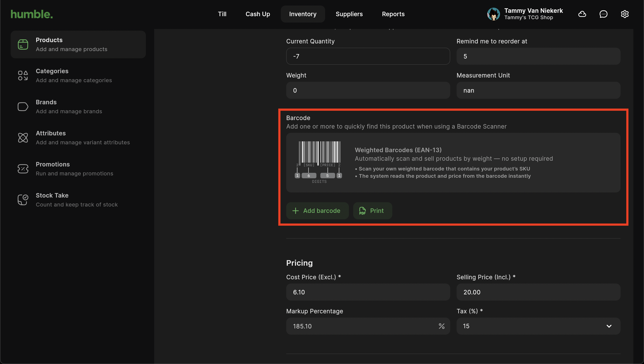Click the Categories shapes icon
Screen dimensions: 644x364
(x=23, y=76)
